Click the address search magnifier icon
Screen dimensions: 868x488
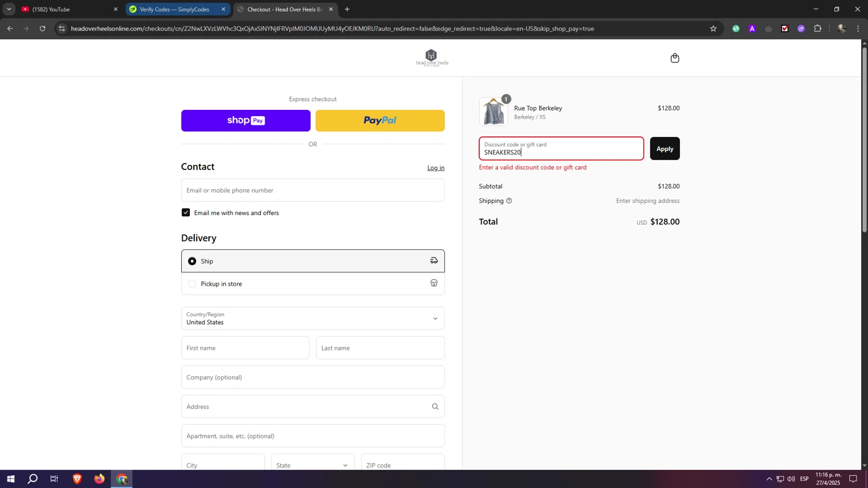[x=435, y=406]
